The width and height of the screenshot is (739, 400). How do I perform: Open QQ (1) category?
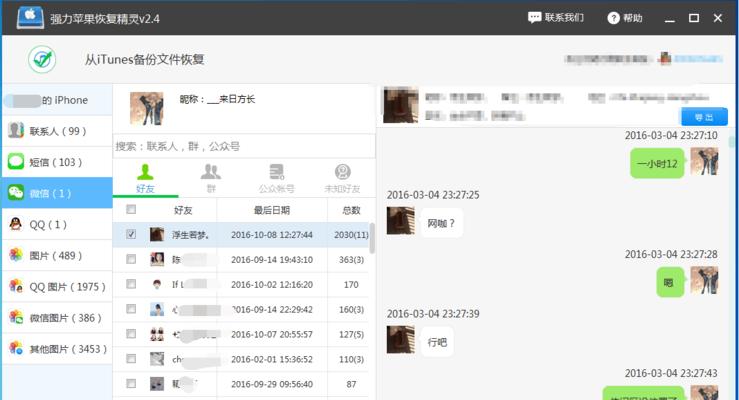57,224
